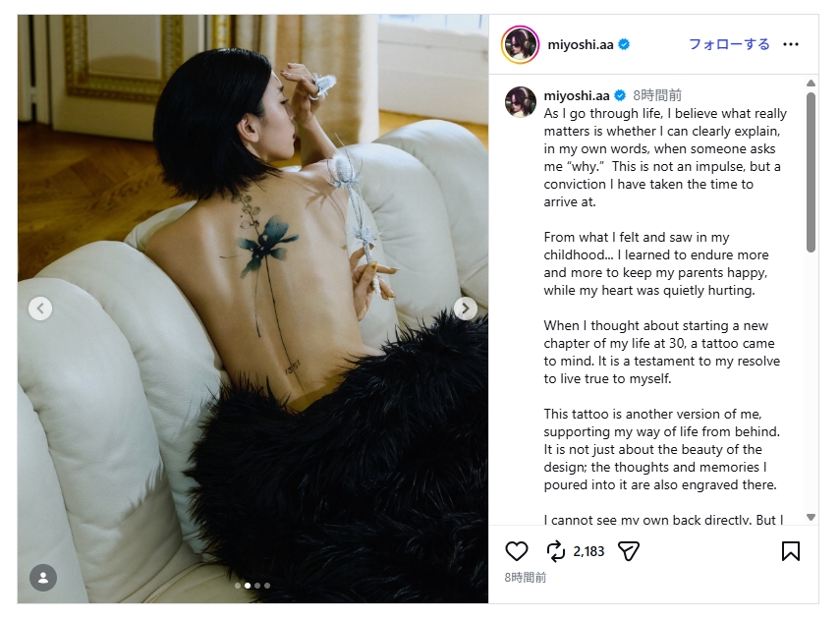Go to previous photo with left arrow

[40, 309]
